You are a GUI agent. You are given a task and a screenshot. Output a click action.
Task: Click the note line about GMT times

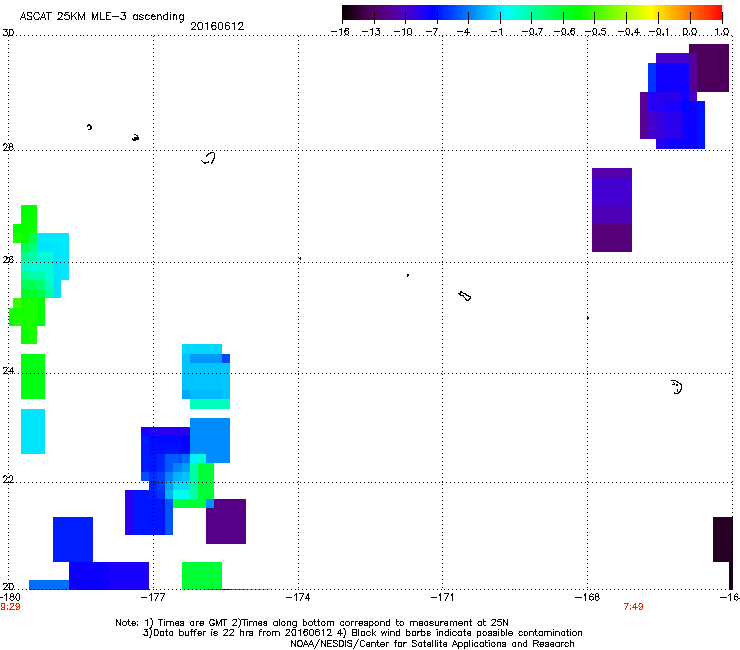[x=312, y=623]
